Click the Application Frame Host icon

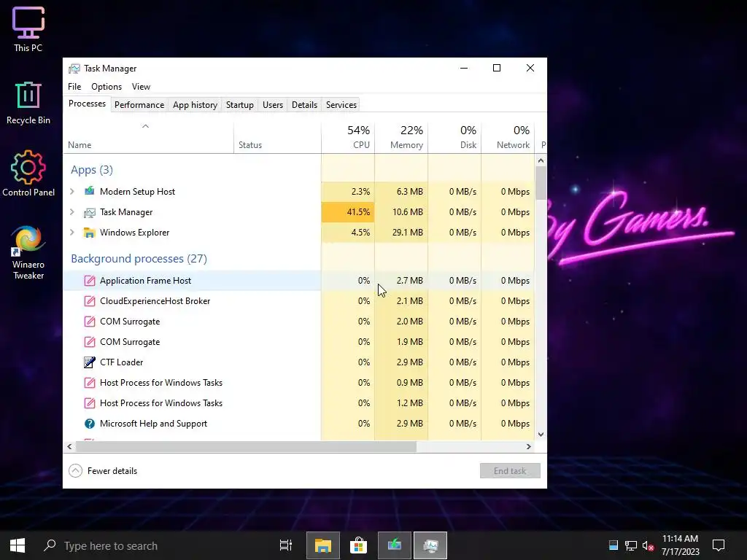click(89, 281)
